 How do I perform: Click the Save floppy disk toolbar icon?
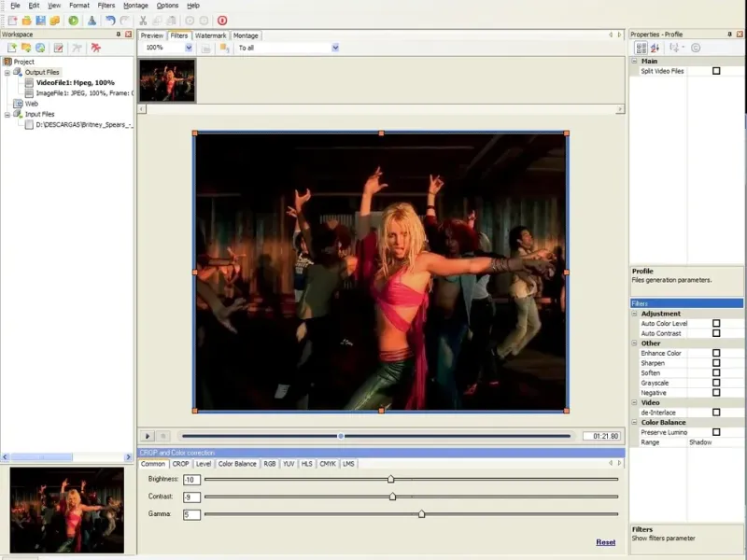click(x=40, y=20)
